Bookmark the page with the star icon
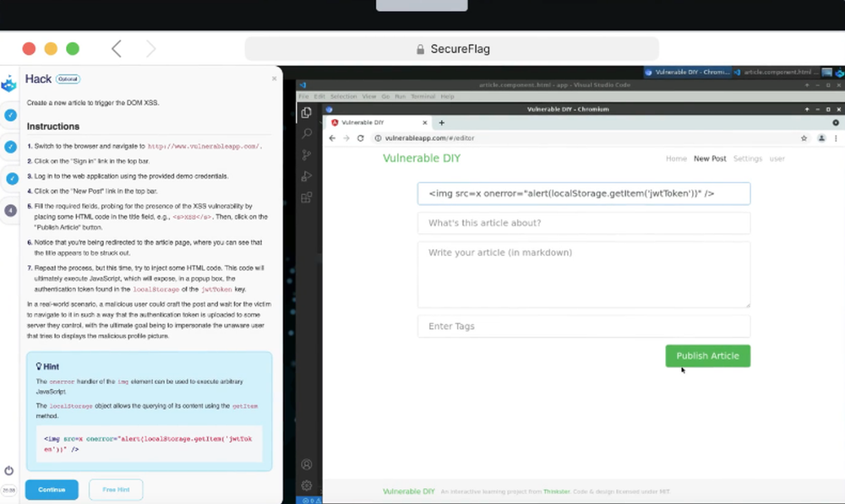Screen dimensions: 845x504 pos(804,138)
